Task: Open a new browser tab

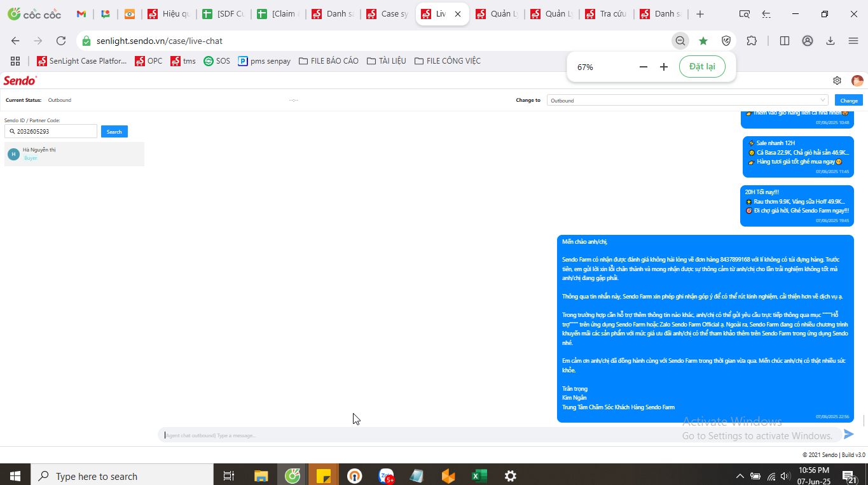Action: (x=700, y=14)
